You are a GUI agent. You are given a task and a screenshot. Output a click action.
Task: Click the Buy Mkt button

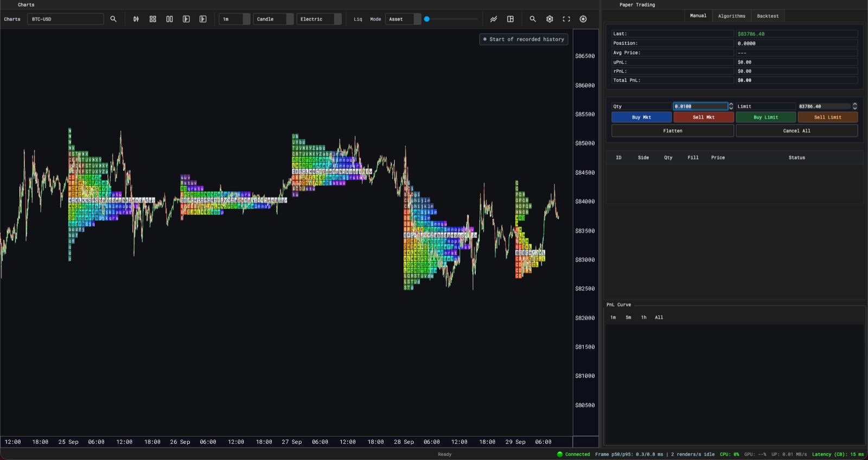point(641,117)
